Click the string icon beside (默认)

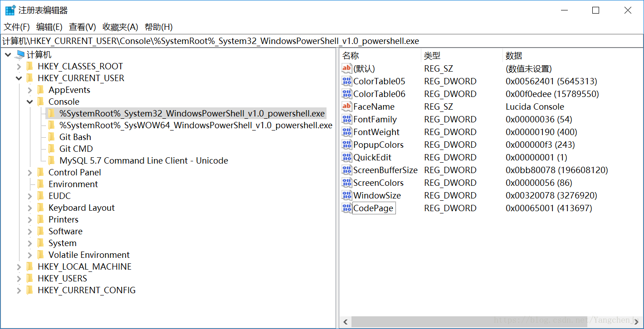pos(347,68)
